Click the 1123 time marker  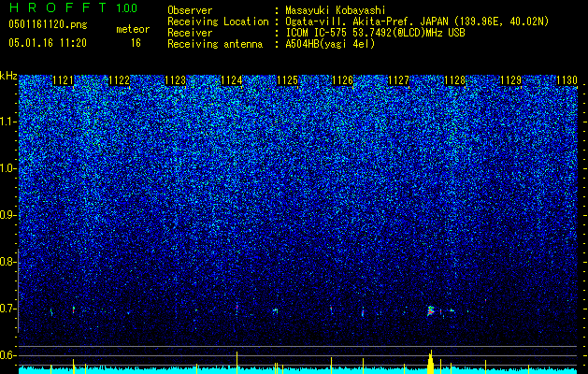176,80
